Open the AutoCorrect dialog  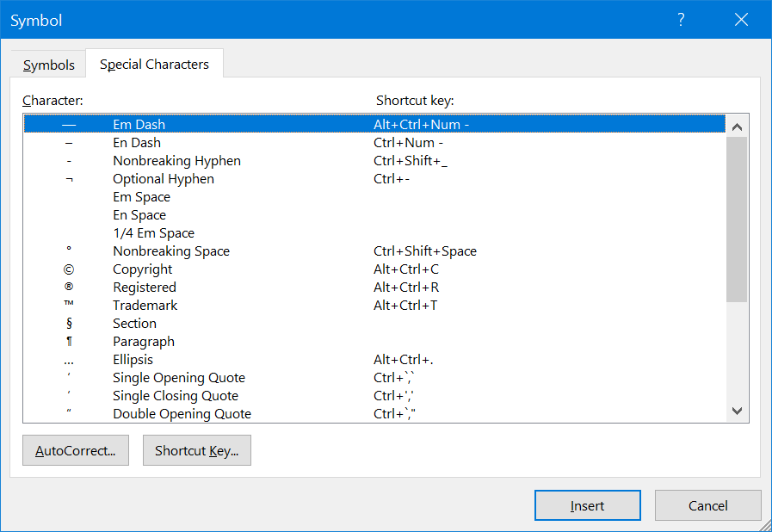pos(75,451)
